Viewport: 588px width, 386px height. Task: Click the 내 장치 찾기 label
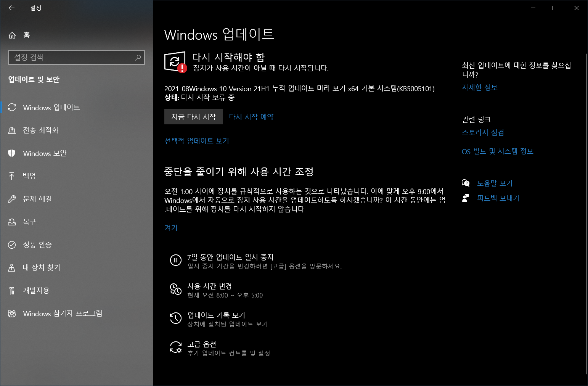pos(42,267)
